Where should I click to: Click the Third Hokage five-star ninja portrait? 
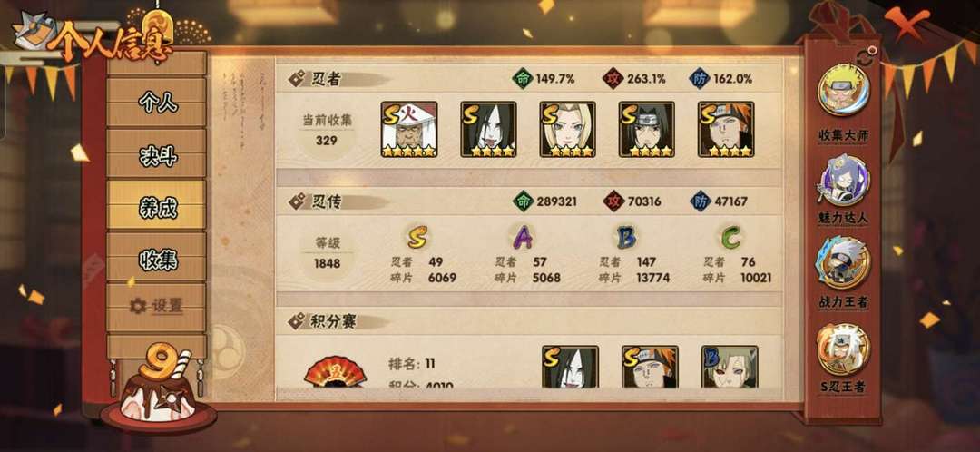pyautogui.click(x=409, y=130)
